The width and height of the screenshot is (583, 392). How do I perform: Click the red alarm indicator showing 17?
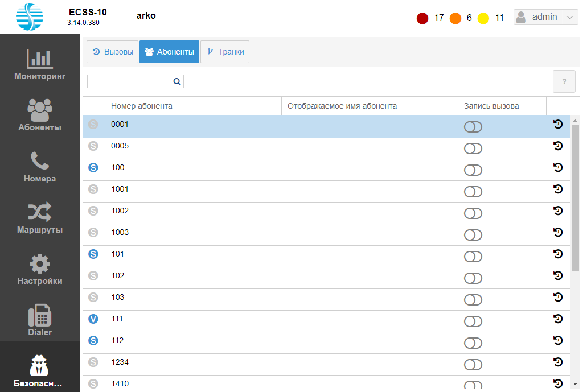422,18
